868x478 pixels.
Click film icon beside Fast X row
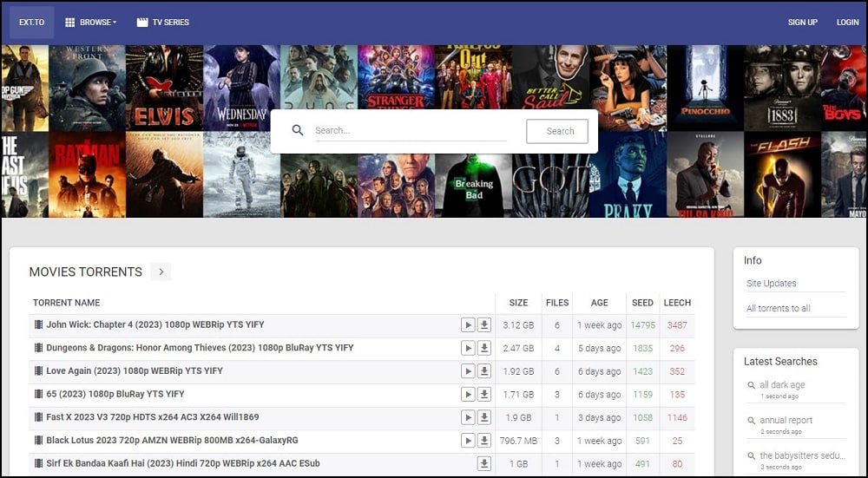point(38,417)
